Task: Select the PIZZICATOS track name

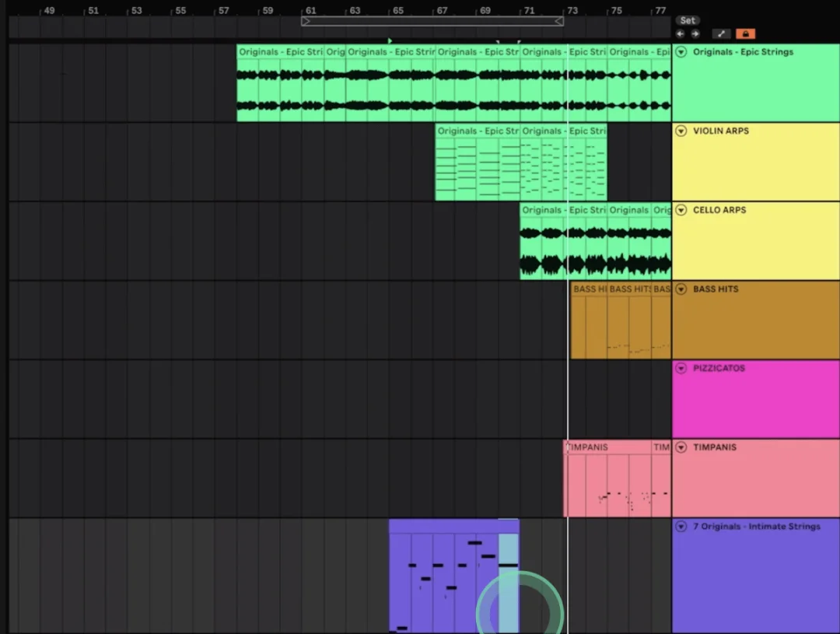Action: pyautogui.click(x=719, y=368)
